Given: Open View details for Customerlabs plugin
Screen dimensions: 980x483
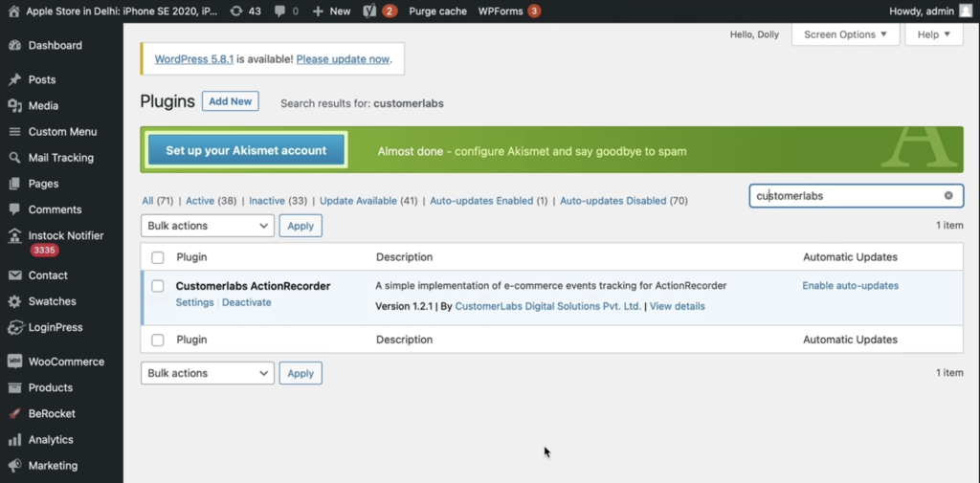Looking at the screenshot, I should click(x=677, y=306).
